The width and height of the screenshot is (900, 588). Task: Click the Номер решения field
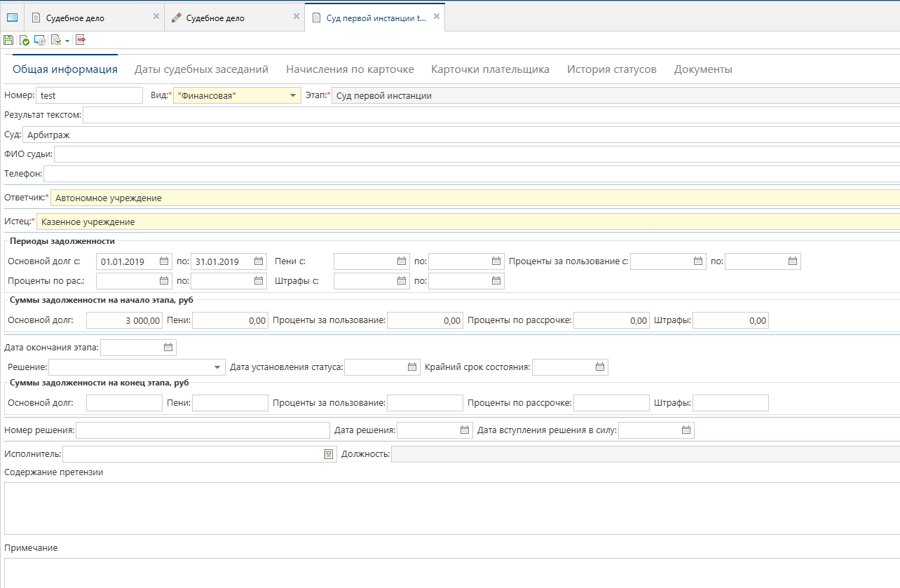point(203,430)
